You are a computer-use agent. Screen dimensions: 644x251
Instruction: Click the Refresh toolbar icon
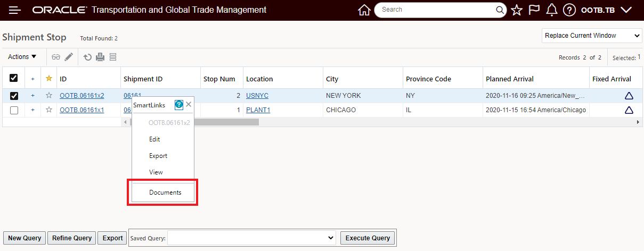[88, 57]
